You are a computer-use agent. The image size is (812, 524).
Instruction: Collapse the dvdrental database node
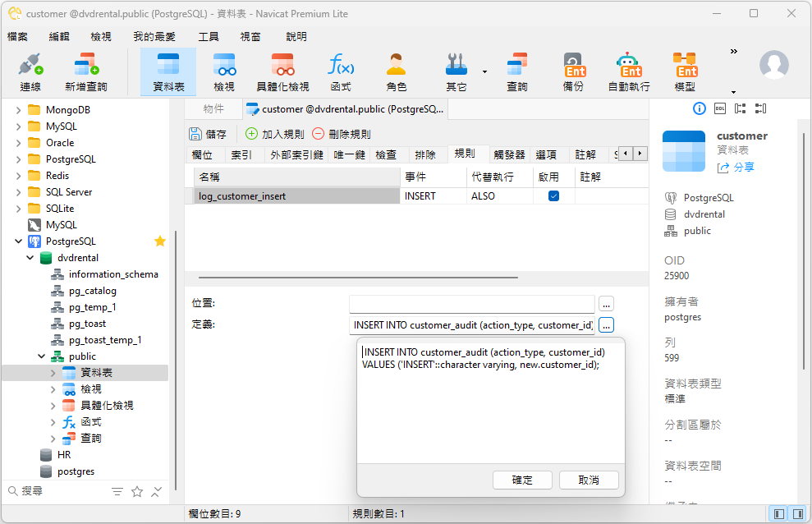30,258
